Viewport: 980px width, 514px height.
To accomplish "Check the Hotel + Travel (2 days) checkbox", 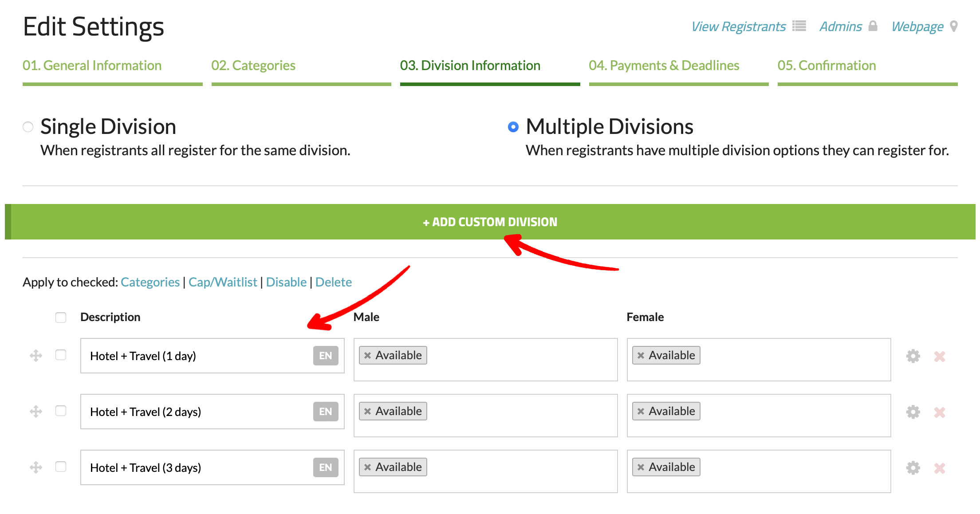I will tap(61, 411).
